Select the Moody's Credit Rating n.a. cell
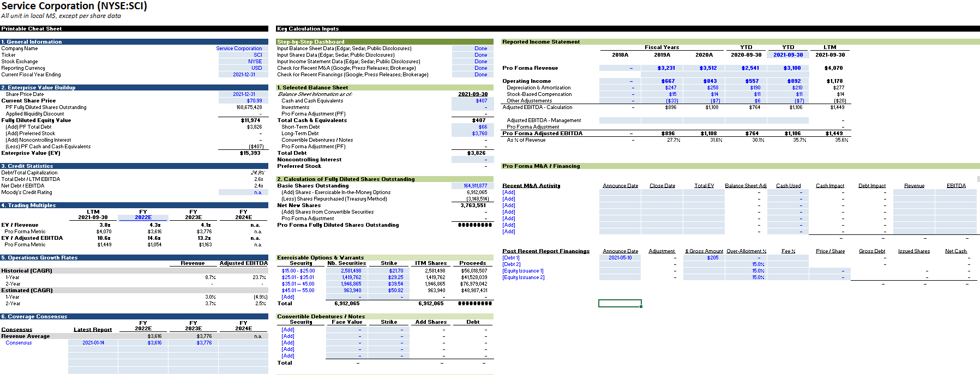This screenshot has width=980, height=375. (243, 192)
